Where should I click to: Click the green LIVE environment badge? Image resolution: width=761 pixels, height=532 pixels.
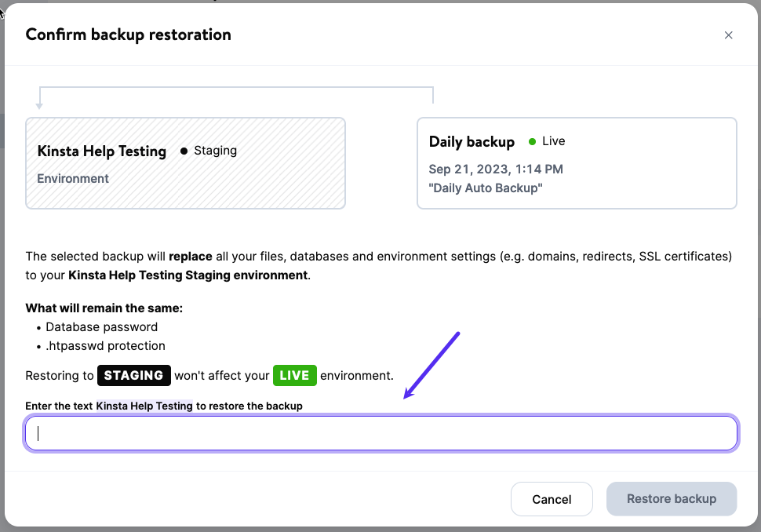(x=295, y=375)
